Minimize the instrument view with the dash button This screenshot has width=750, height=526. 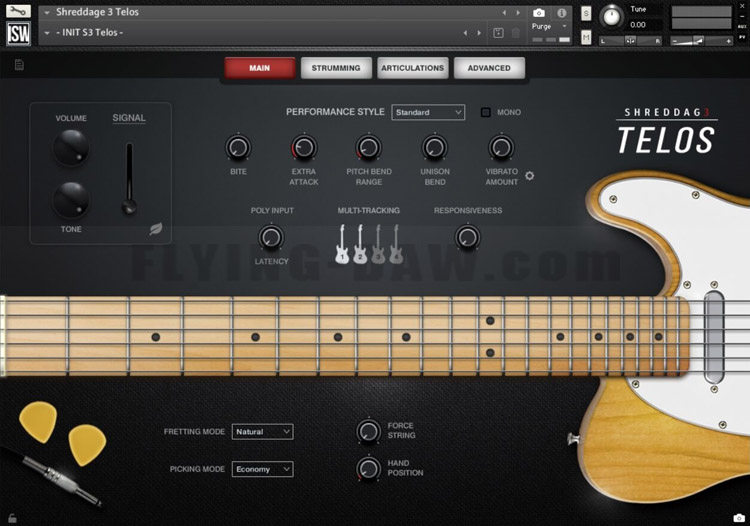[x=742, y=16]
